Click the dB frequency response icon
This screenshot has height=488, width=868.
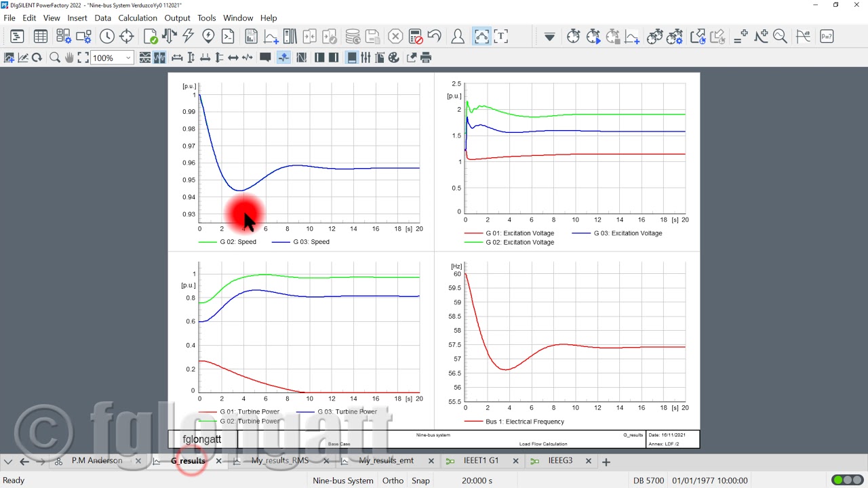803,37
